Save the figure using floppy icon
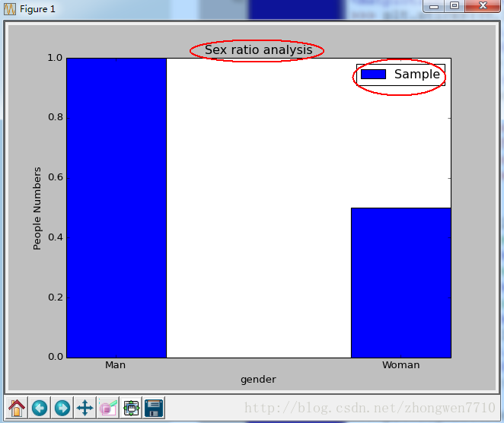Image resolution: width=504 pixels, height=423 pixels. coord(154,408)
